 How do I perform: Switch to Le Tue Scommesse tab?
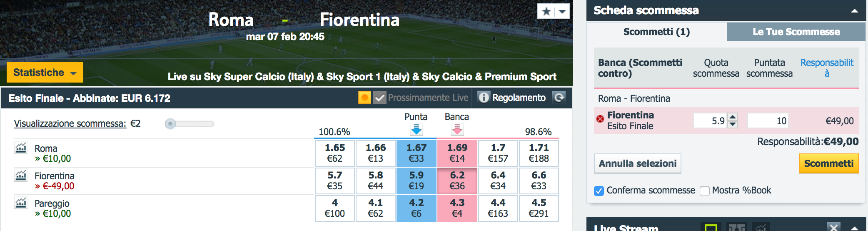[796, 32]
